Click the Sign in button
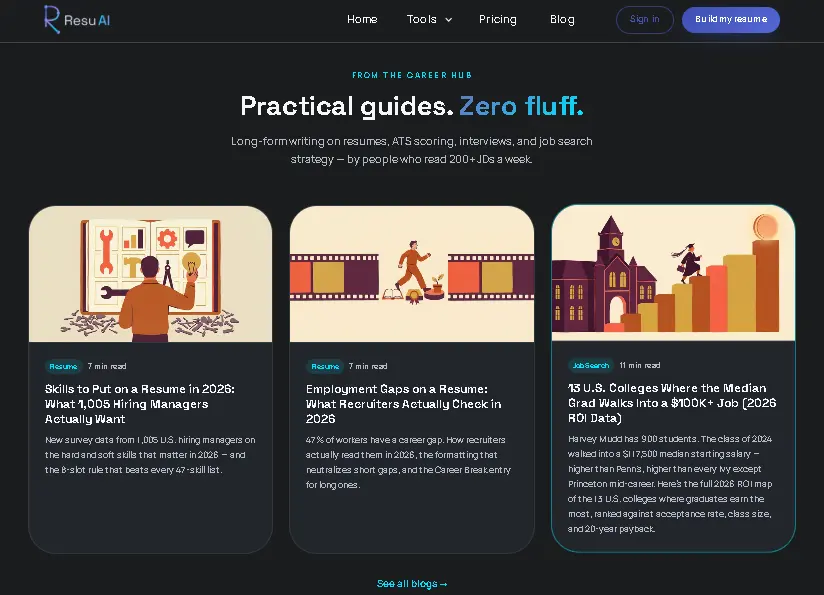The image size is (824, 595). 644,19
